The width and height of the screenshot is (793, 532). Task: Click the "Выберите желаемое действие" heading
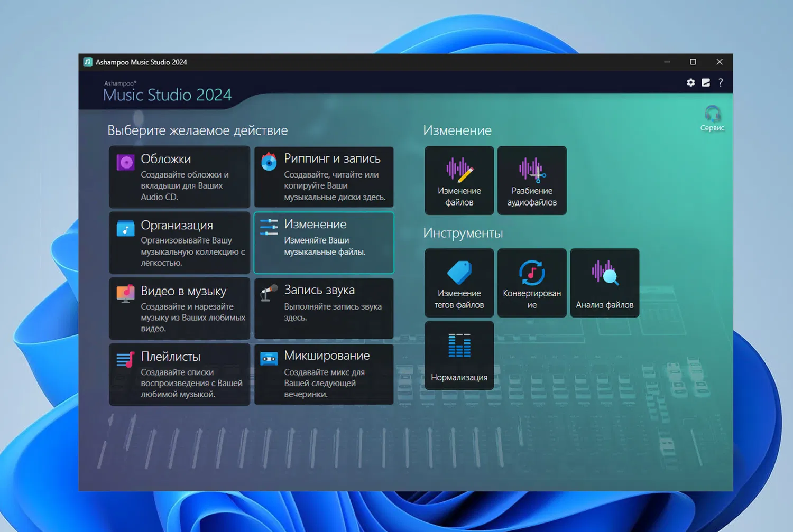click(x=198, y=130)
